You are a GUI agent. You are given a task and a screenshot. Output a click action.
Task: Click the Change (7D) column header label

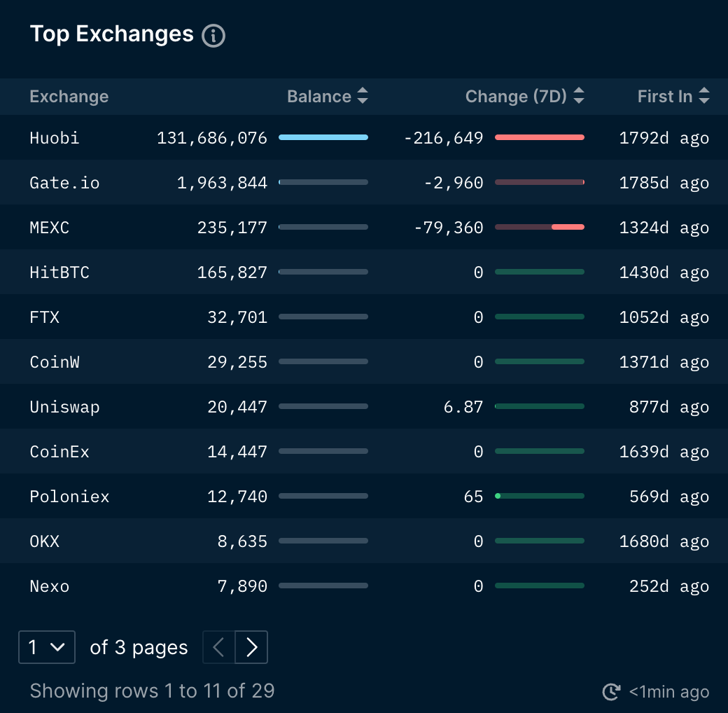516,97
